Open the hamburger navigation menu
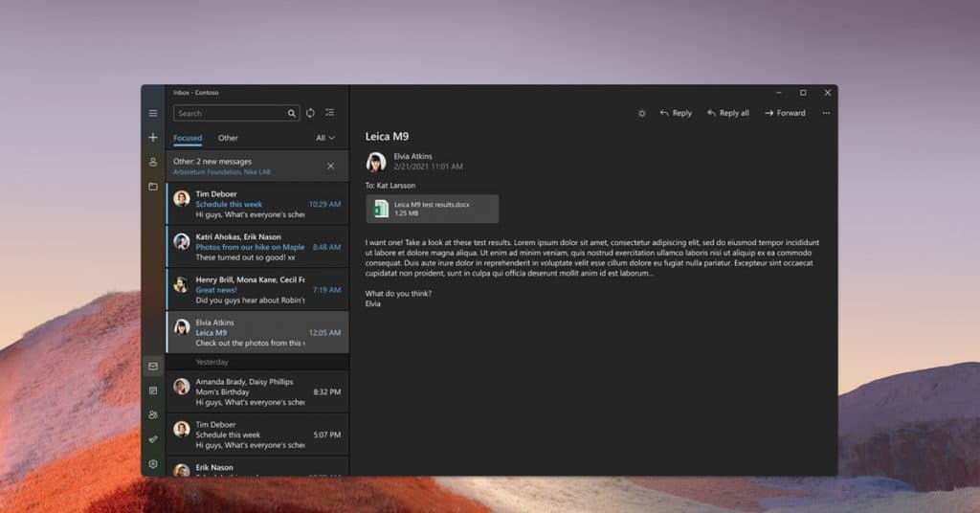Screen dimensions: 980x513 click(152, 113)
